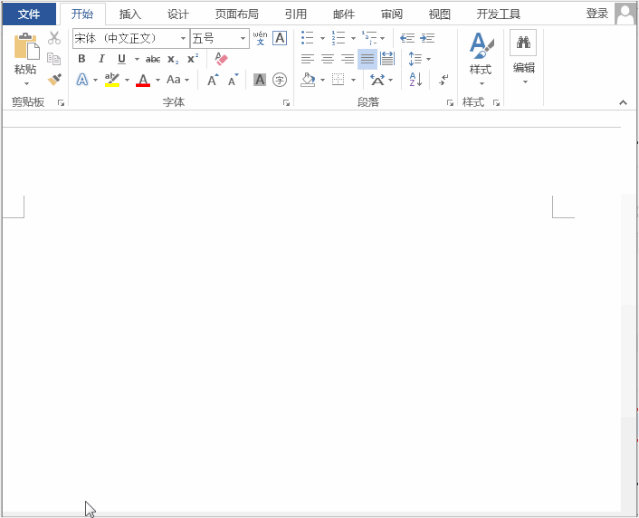Viewport: 639px width, 518px height.
Task: Select the Format Painter brush
Action: [x=54, y=79]
